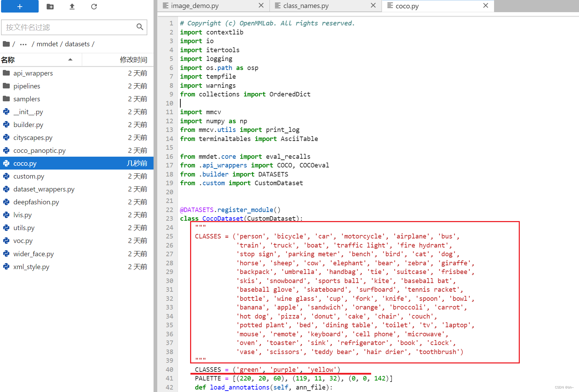Click the 'COCOeval' text on line 17
This screenshot has width=579, height=392.
pyautogui.click(x=314, y=165)
